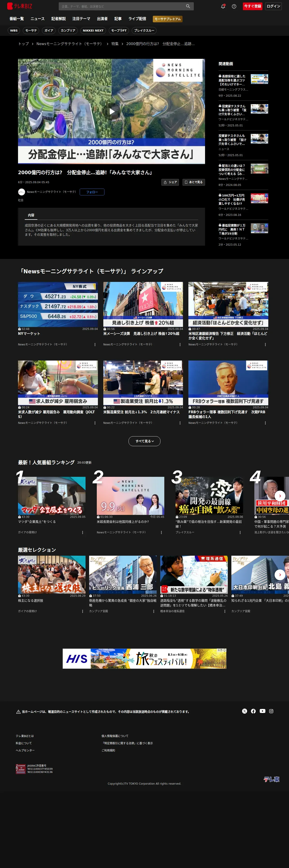Click the あとで見る bookmark button
This screenshot has width=289, height=868.
click(194, 182)
